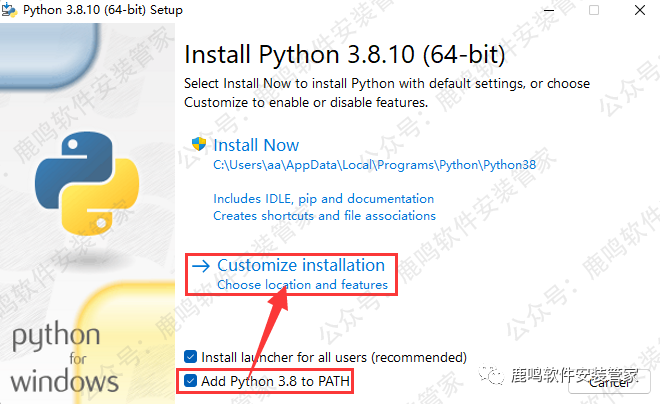Click the disabled maximize button
This screenshot has width=660, height=404.
coord(593,11)
